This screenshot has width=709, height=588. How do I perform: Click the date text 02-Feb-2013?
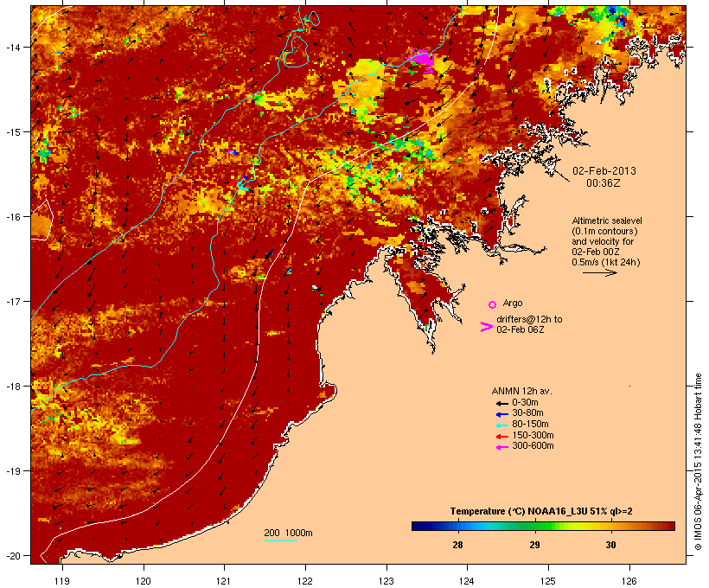tap(604, 171)
